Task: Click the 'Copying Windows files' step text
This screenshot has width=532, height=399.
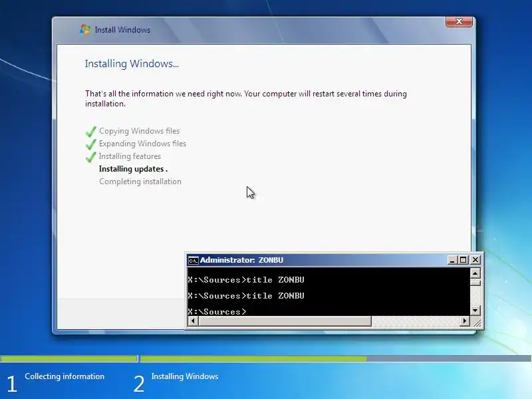Action: pos(139,131)
